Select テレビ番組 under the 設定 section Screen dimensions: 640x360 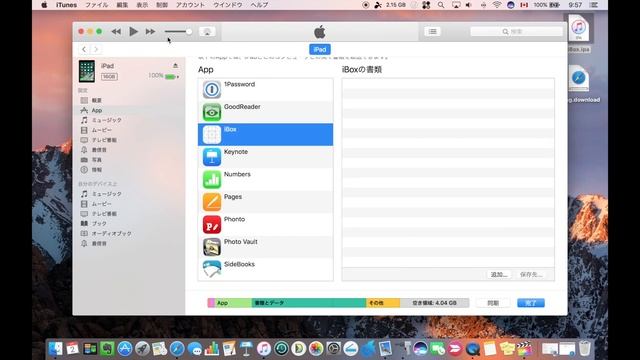(x=104, y=140)
